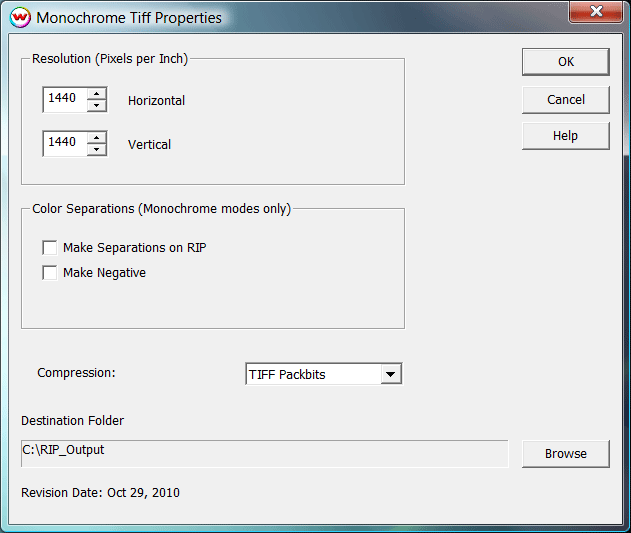Click the Revision Date text
Screen dimensions: 631x533
[101, 493]
